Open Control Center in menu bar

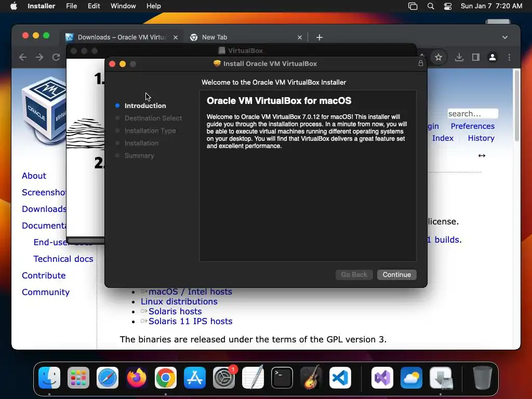click(448, 6)
